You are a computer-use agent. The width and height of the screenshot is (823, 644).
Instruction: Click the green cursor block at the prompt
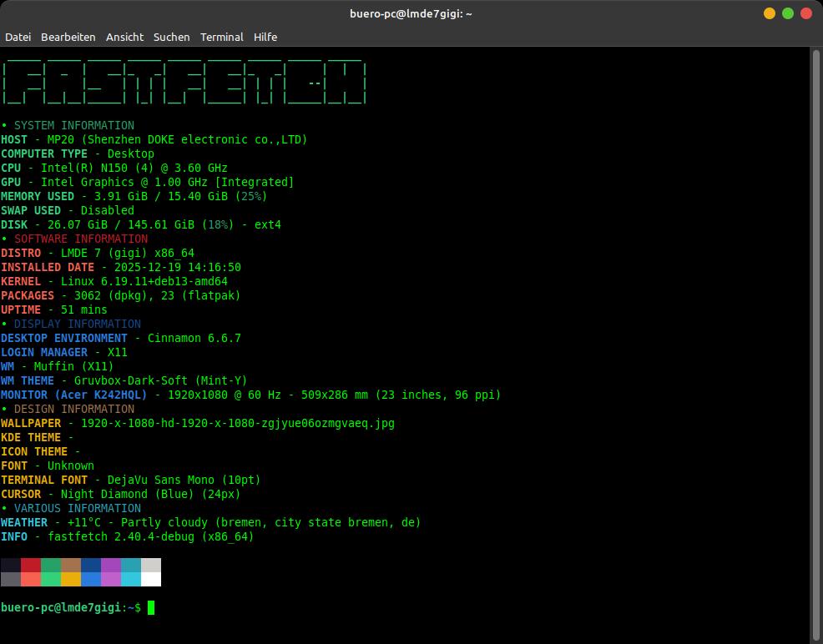(x=151, y=608)
